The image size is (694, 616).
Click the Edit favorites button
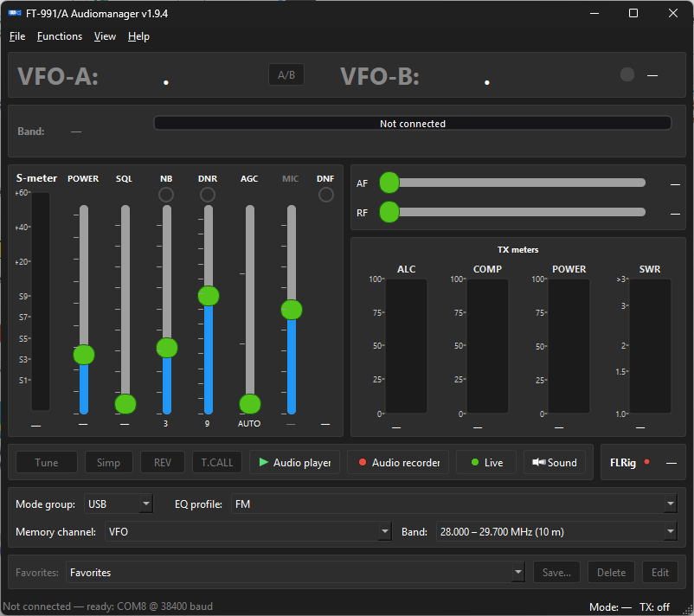point(660,572)
